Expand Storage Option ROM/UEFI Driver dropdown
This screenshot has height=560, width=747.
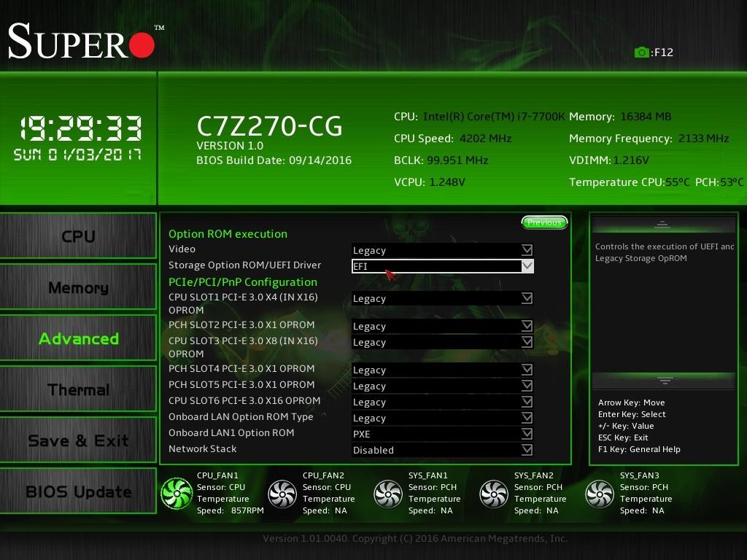click(442, 266)
